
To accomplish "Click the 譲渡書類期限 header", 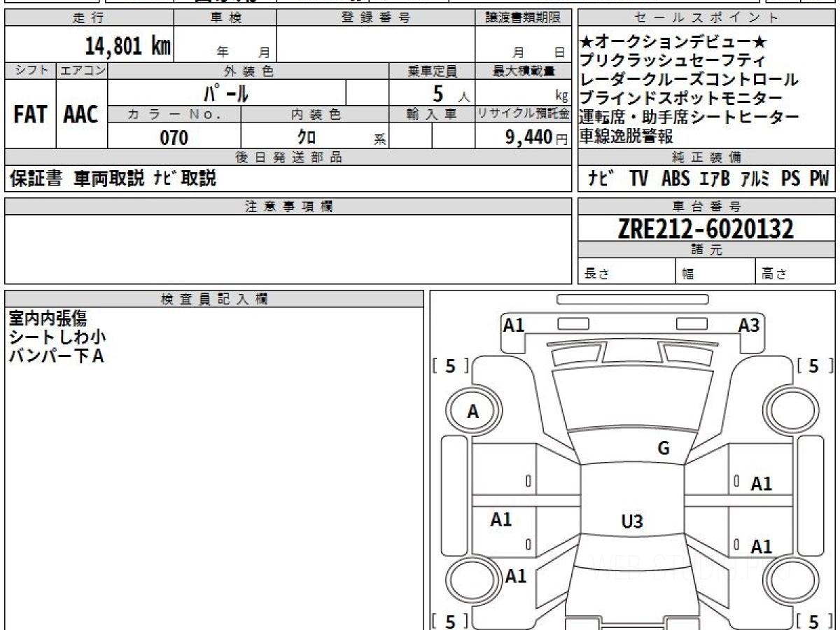I will (523, 18).
